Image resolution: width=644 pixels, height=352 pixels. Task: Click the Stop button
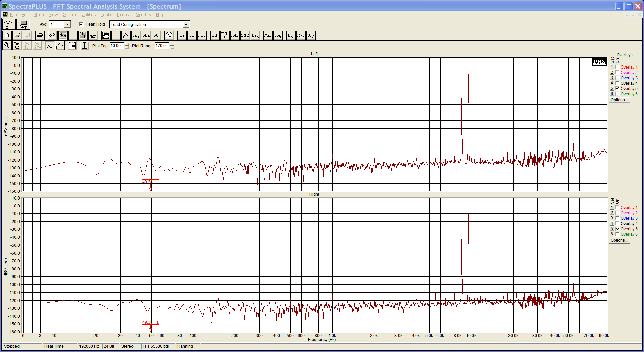pos(23,24)
